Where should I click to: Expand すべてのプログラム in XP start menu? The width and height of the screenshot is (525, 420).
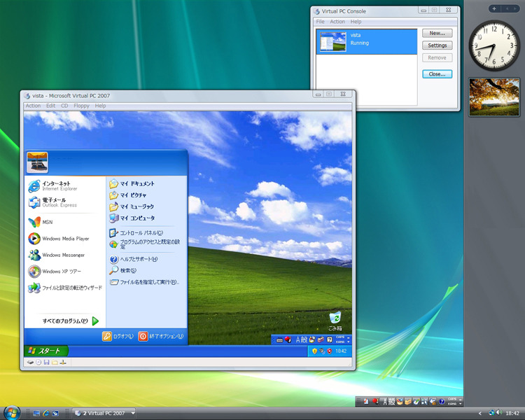70,321
